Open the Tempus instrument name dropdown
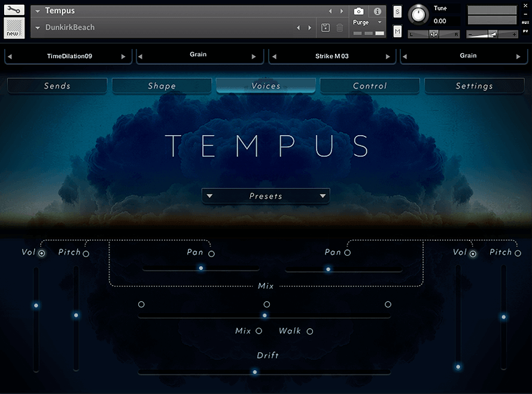The image size is (532, 394). click(x=38, y=11)
